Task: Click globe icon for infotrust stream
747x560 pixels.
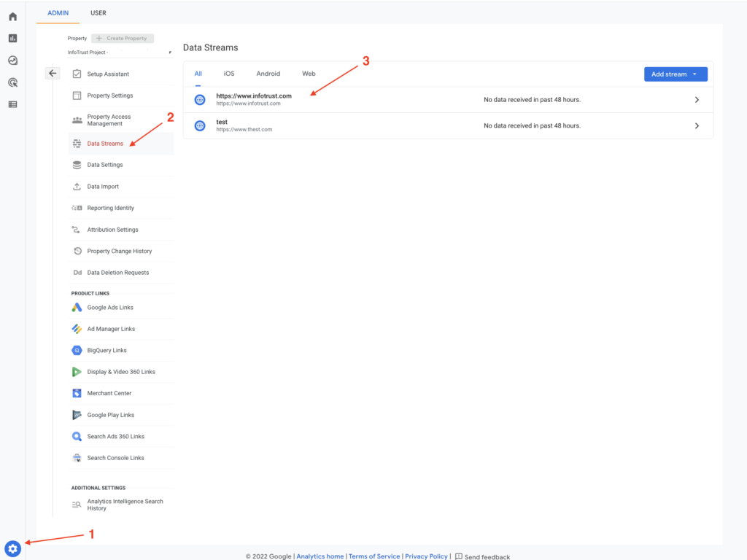Action: point(200,99)
